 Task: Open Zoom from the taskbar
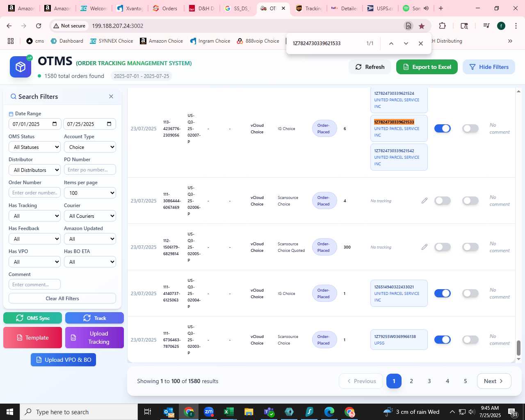209,412
